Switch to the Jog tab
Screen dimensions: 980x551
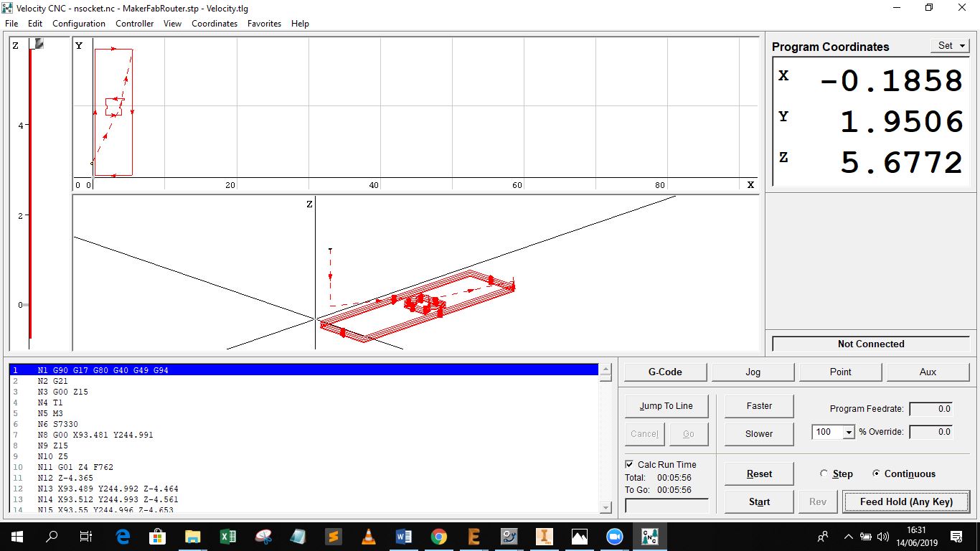coord(753,372)
